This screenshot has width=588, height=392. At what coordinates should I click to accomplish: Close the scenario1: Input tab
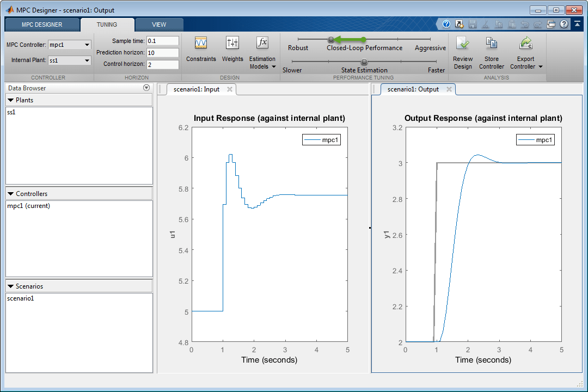click(x=230, y=89)
